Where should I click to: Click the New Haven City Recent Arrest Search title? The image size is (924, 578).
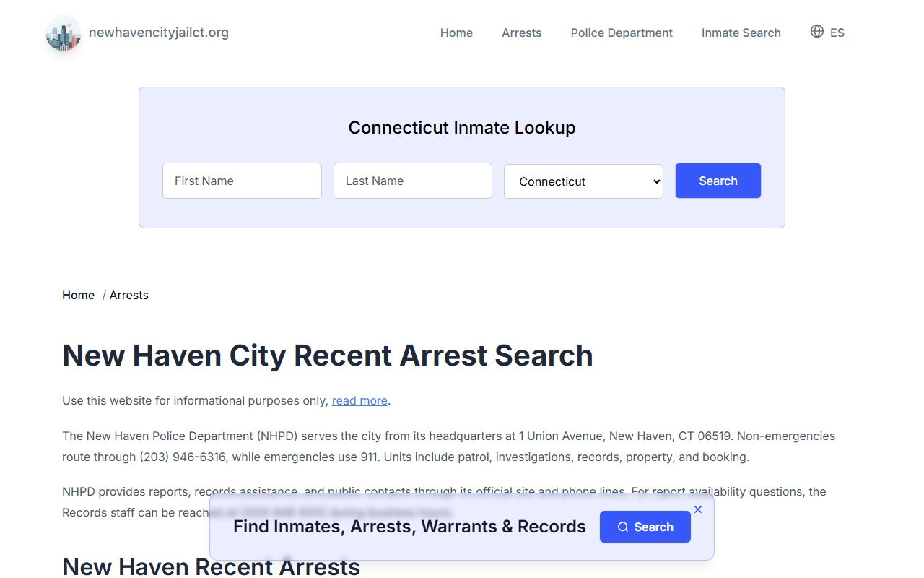[x=328, y=355]
